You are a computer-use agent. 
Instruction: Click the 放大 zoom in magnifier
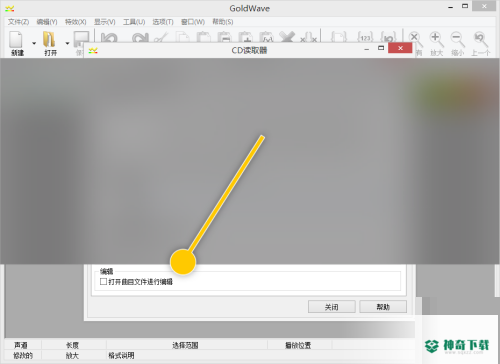coord(436,43)
